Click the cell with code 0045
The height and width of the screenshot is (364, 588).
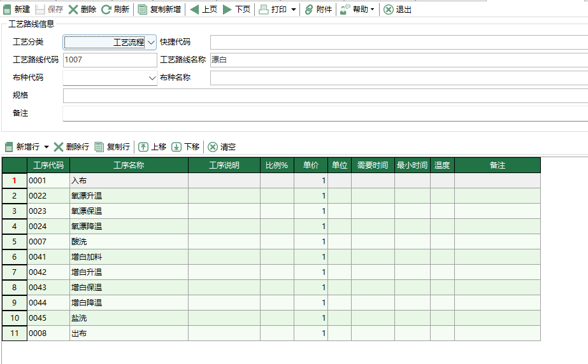(48, 318)
